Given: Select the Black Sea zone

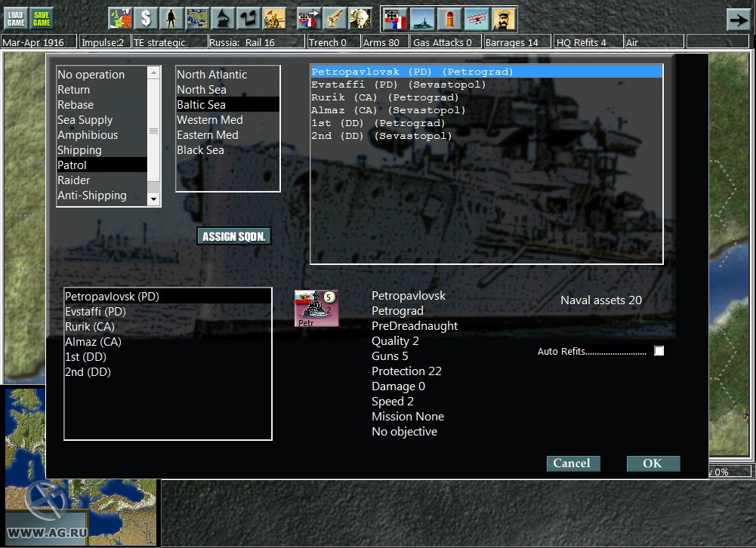Looking at the screenshot, I should click(227, 150).
